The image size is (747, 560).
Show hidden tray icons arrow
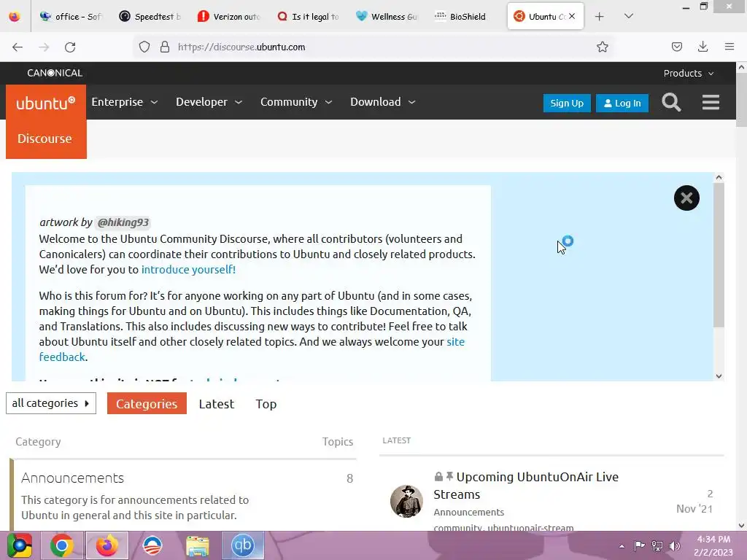pyautogui.click(x=622, y=546)
